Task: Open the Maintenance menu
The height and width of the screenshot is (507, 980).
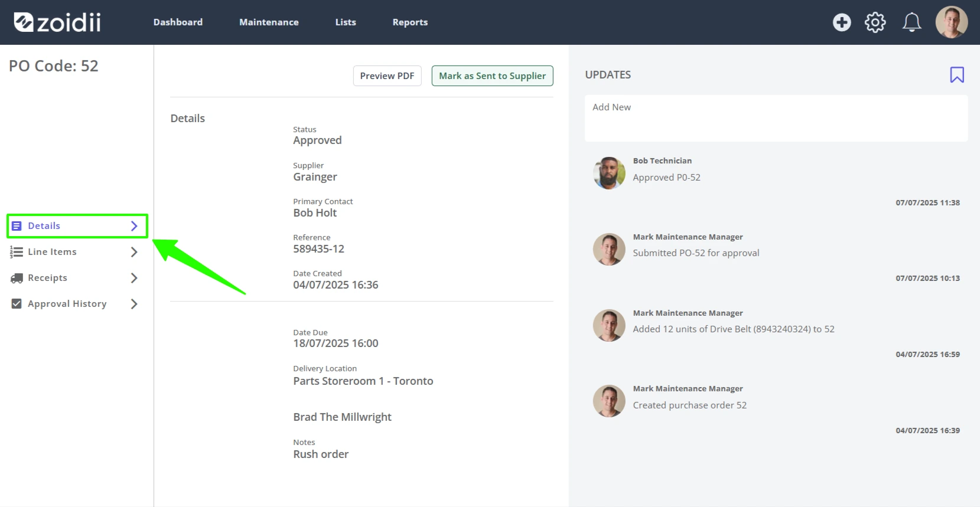Action: point(269,22)
